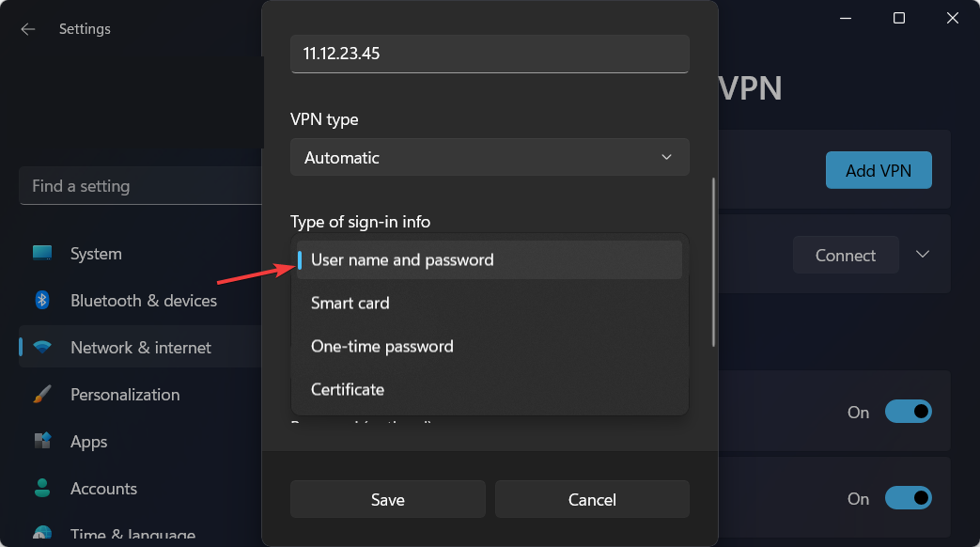
Task: Open the VPN type Automatic dropdown
Action: click(x=490, y=157)
